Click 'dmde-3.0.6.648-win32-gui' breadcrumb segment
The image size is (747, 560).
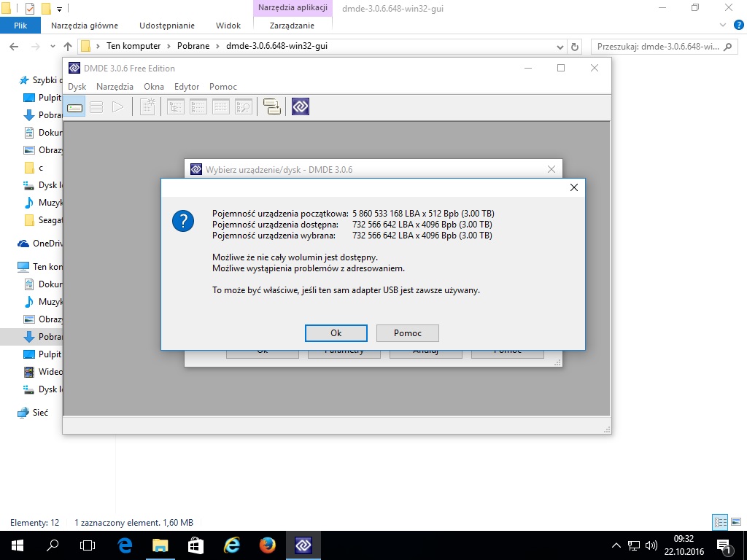pyautogui.click(x=276, y=46)
